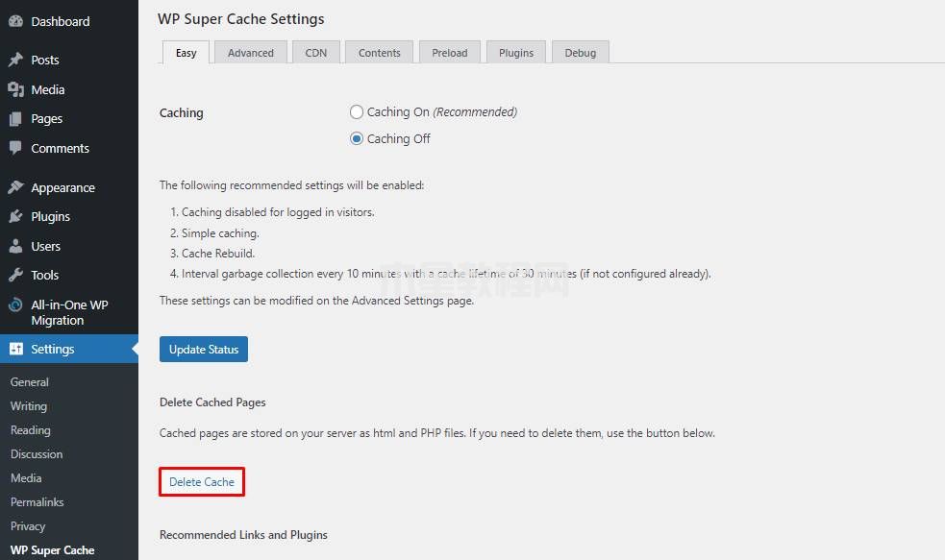The width and height of the screenshot is (945, 560).
Task: Click All-in-One WP Migration icon
Action: click(15, 304)
